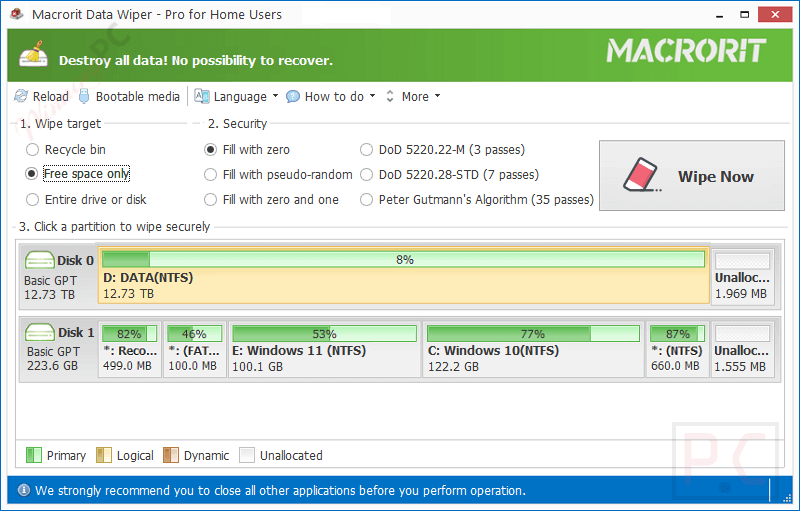Close the Macrorit Data Wiper window

tap(775, 14)
